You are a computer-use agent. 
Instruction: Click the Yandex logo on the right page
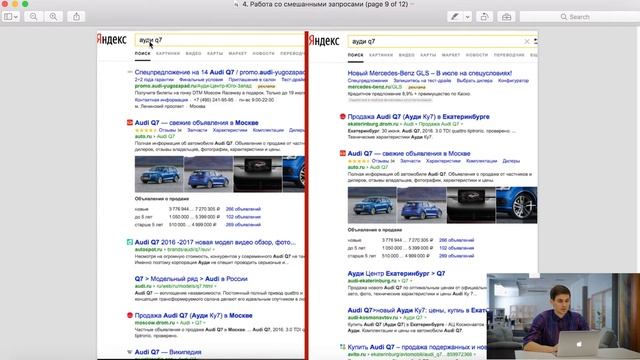pyautogui.click(x=324, y=40)
